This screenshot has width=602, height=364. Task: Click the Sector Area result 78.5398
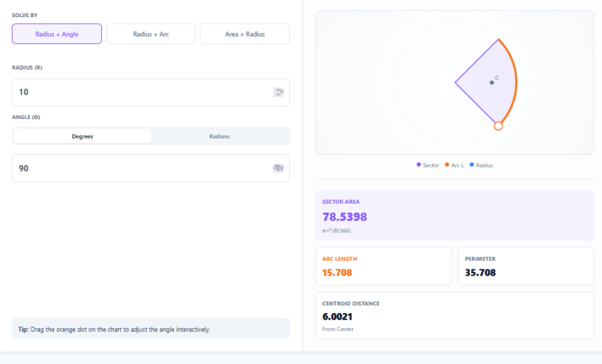click(345, 217)
